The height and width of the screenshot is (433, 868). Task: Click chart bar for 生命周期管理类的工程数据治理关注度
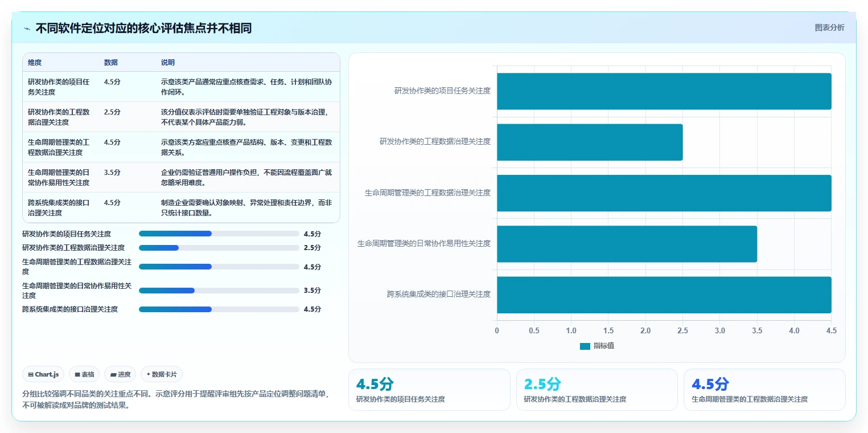point(664,193)
